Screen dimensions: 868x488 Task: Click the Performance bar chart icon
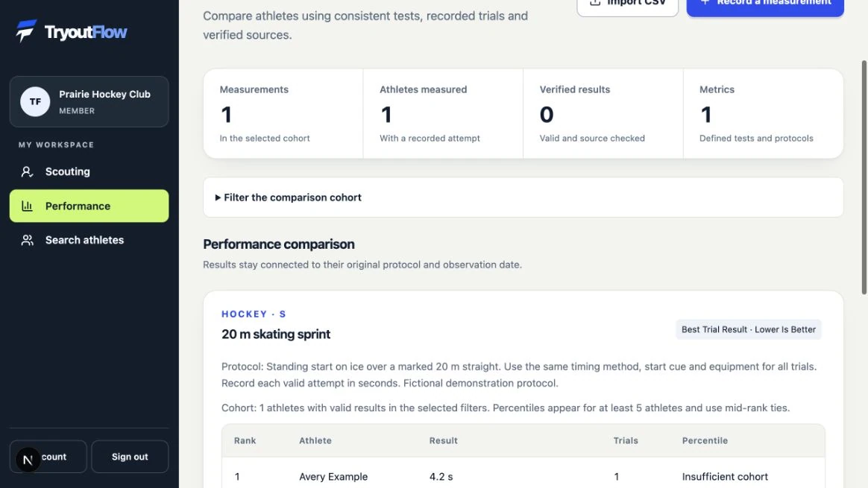[27, 206]
